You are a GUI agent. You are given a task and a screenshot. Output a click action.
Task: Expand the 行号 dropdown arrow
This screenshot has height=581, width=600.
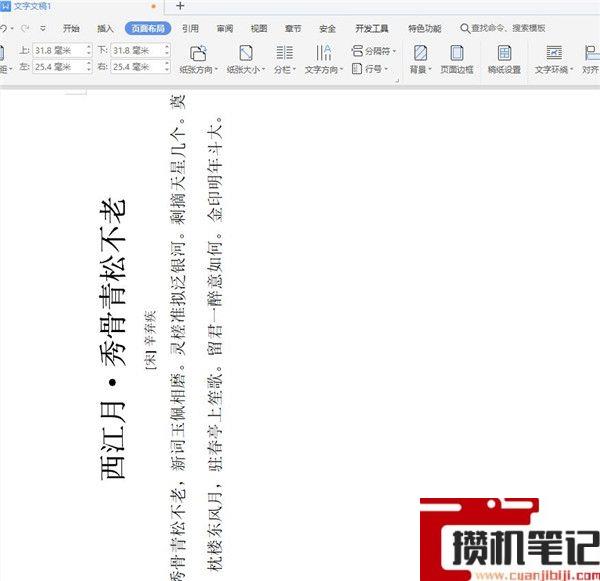(386, 69)
